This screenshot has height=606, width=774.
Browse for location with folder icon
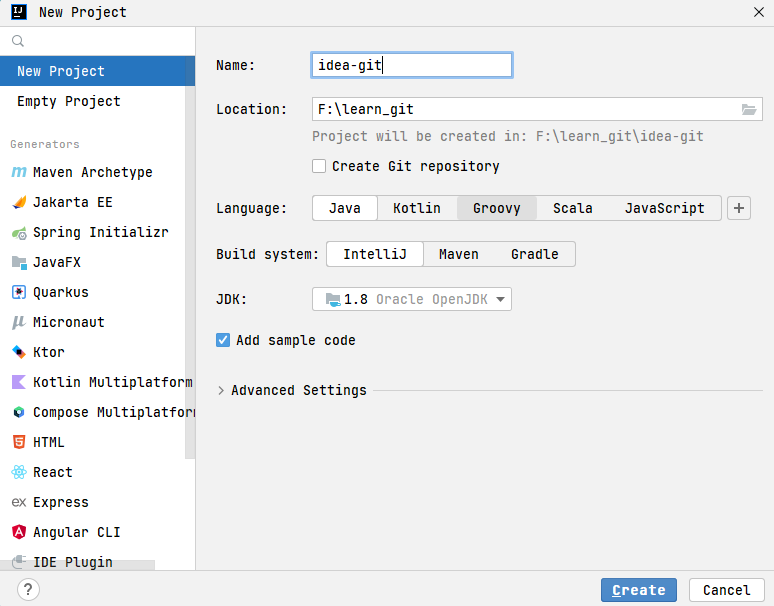point(749,110)
